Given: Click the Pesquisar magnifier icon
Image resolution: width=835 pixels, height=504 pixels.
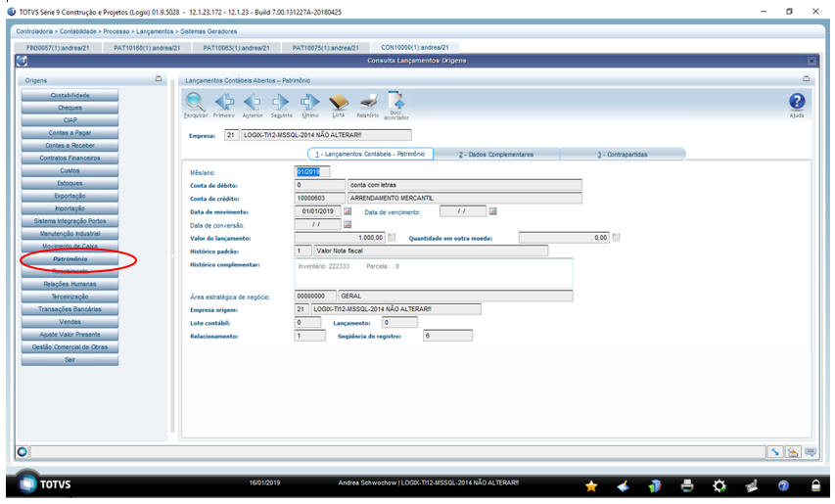Looking at the screenshot, I should click(x=195, y=101).
